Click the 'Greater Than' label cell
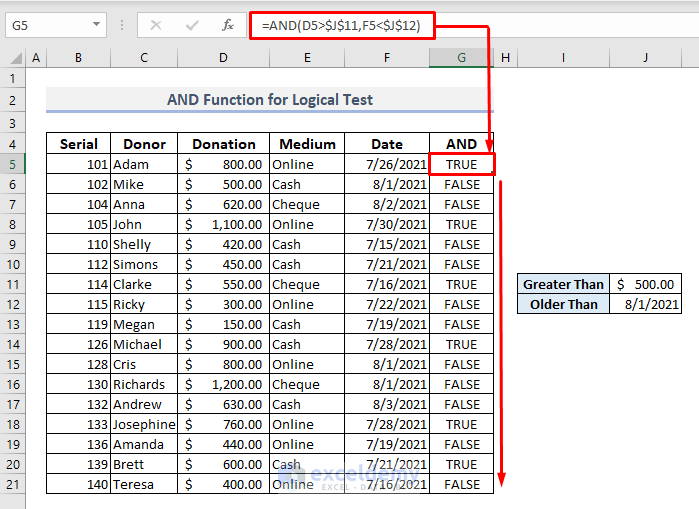The image size is (699, 509). pos(563,284)
